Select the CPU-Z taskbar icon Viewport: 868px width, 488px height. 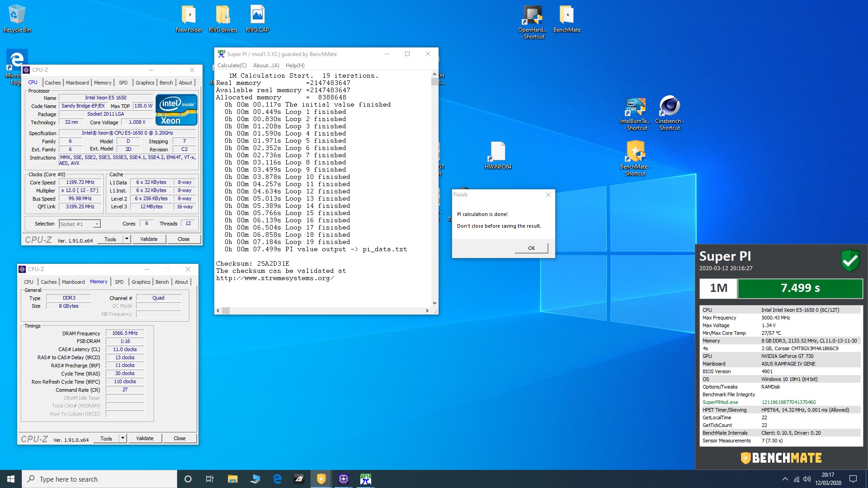[x=344, y=479]
